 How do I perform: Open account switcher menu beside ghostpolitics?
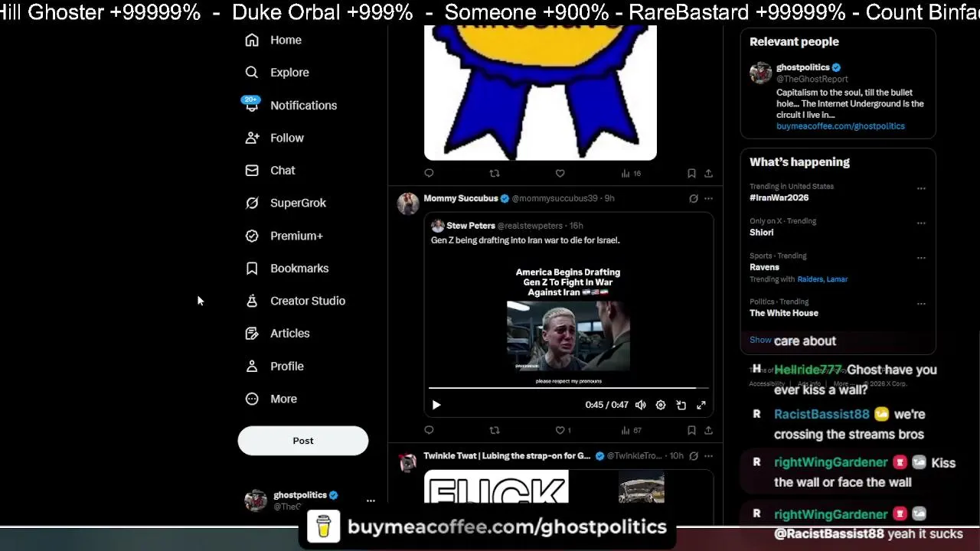click(371, 500)
